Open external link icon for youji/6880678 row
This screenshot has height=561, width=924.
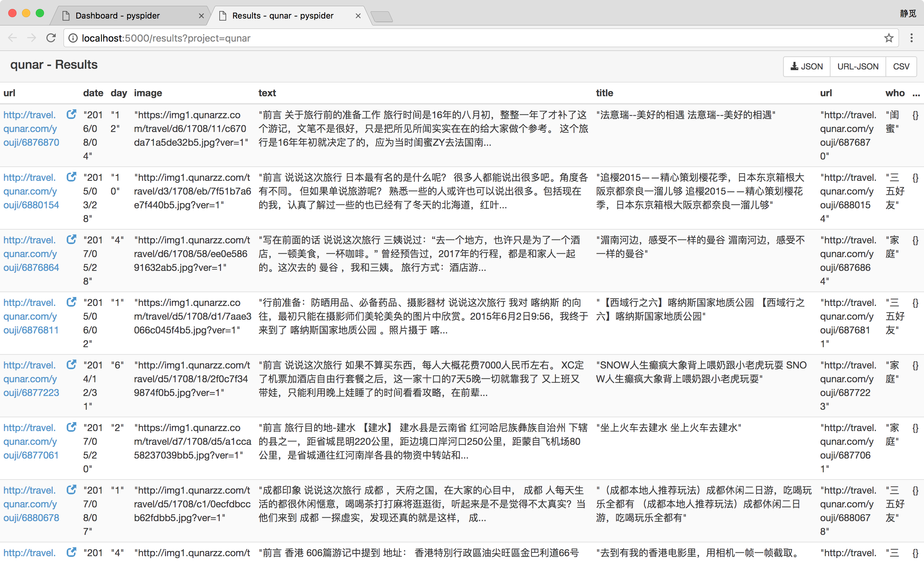click(71, 490)
